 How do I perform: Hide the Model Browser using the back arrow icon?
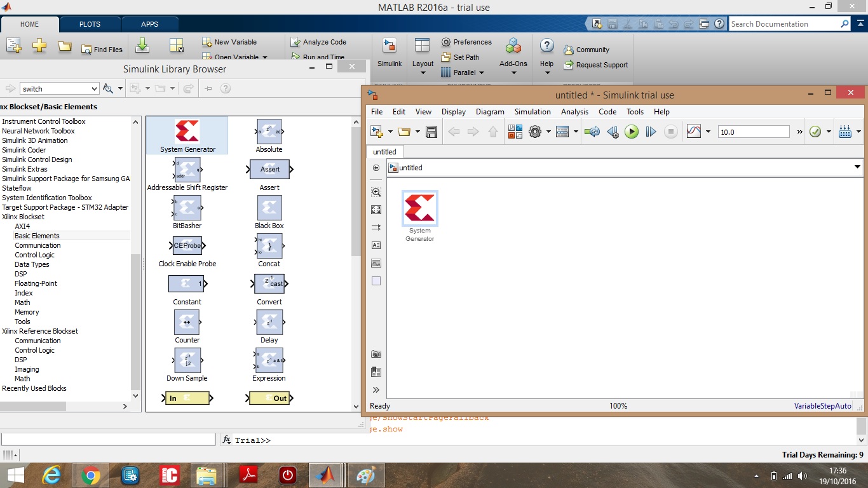pos(376,168)
